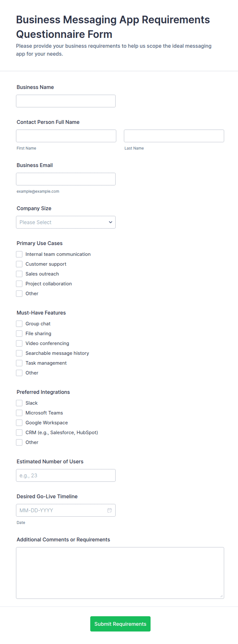
Task: Check the Video conferencing option
Action: click(x=19, y=343)
